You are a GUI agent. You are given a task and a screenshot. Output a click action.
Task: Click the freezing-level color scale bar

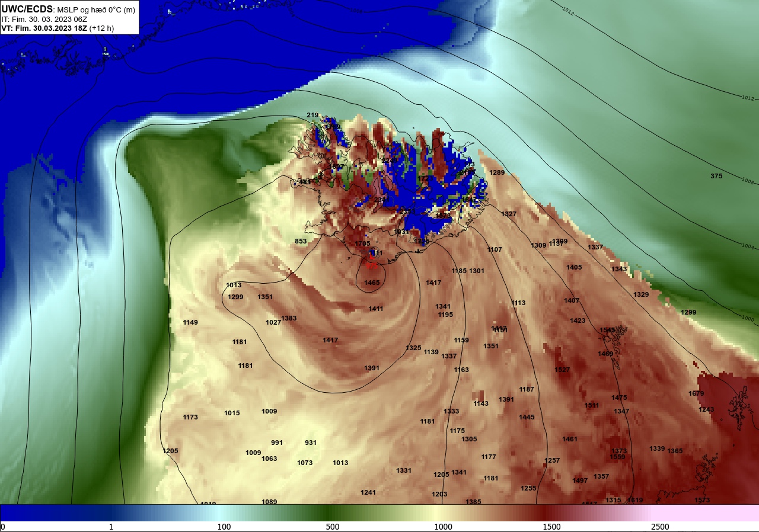pos(379,513)
